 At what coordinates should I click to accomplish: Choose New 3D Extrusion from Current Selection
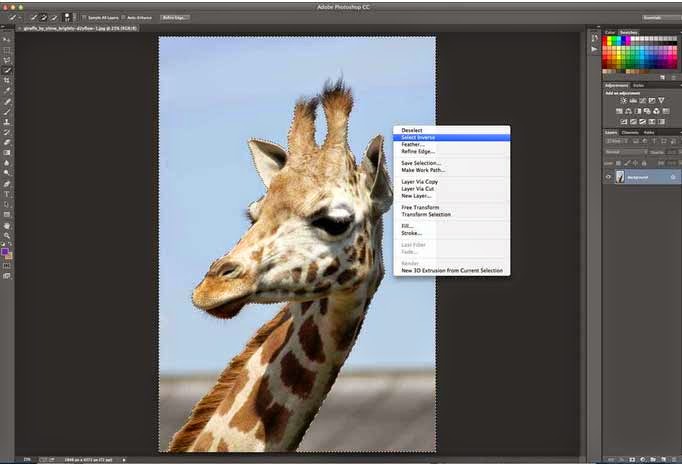pyautogui.click(x=451, y=270)
